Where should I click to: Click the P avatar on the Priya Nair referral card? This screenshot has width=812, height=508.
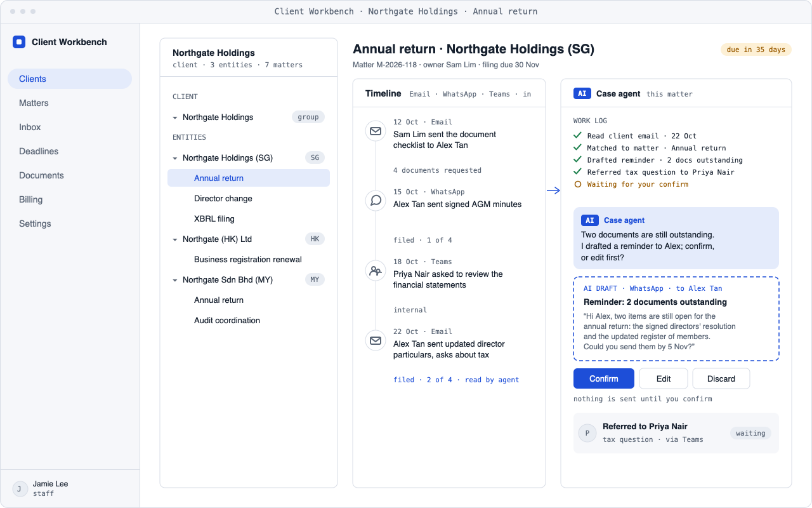coord(587,433)
